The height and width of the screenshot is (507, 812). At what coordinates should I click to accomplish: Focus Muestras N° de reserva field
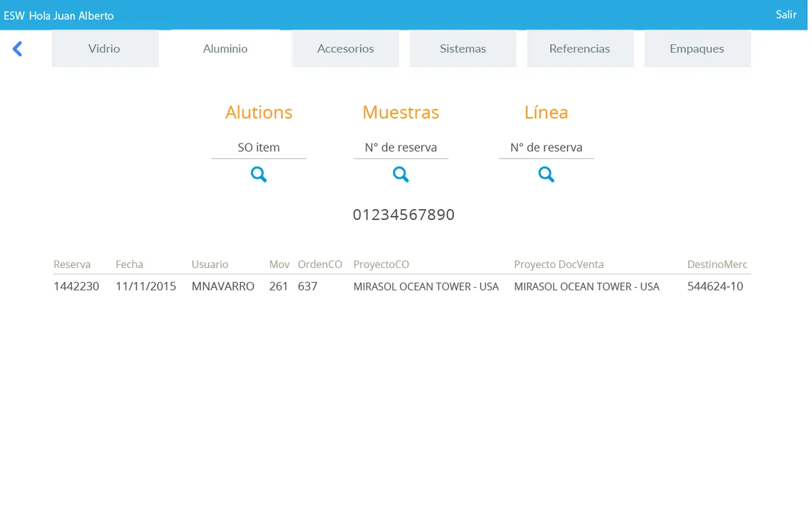[401, 148]
